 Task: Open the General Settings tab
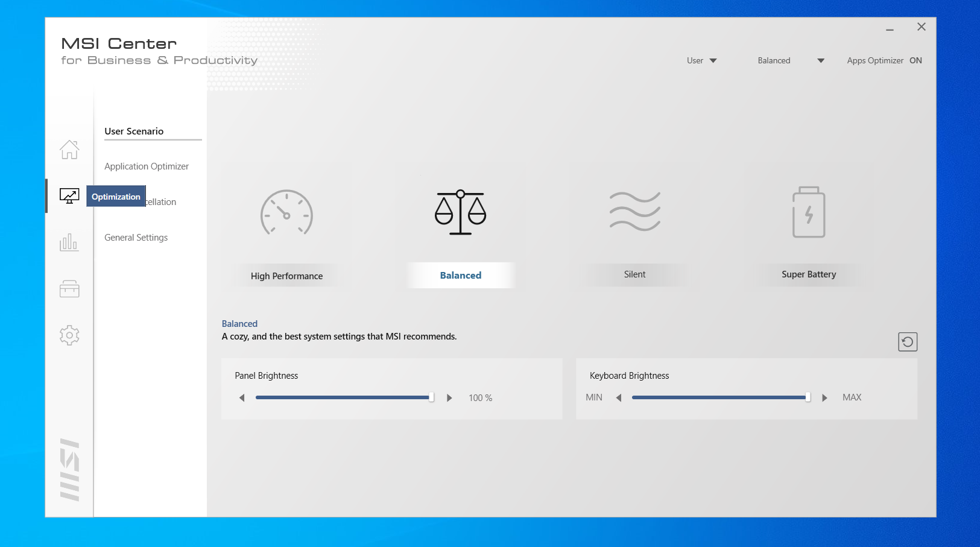(136, 238)
